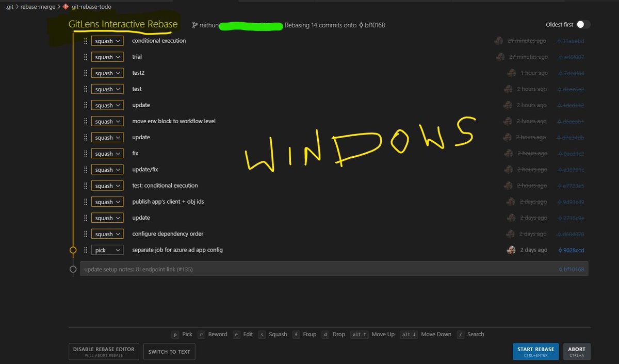The height and width of the screenshot is (364, 619).
Task: Open the squash dropdown on "update/fix" commit
Action: [x=107, y=169]
